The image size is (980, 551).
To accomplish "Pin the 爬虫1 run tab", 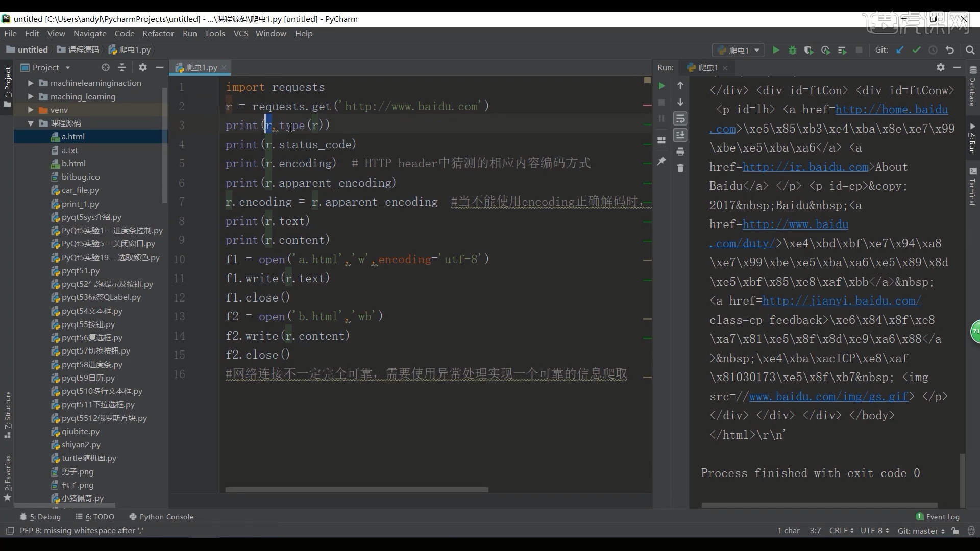I will (662, 162).
